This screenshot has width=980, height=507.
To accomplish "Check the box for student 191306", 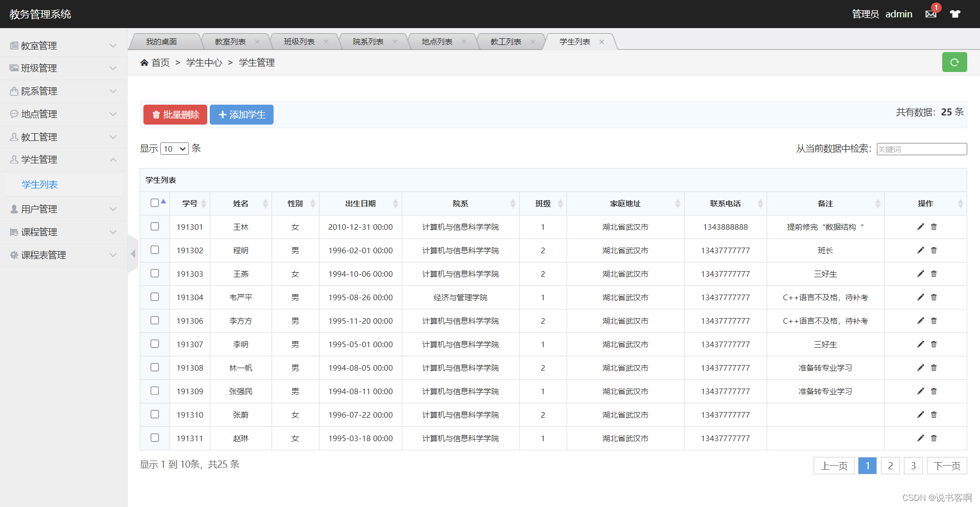I will coord(155,320).
